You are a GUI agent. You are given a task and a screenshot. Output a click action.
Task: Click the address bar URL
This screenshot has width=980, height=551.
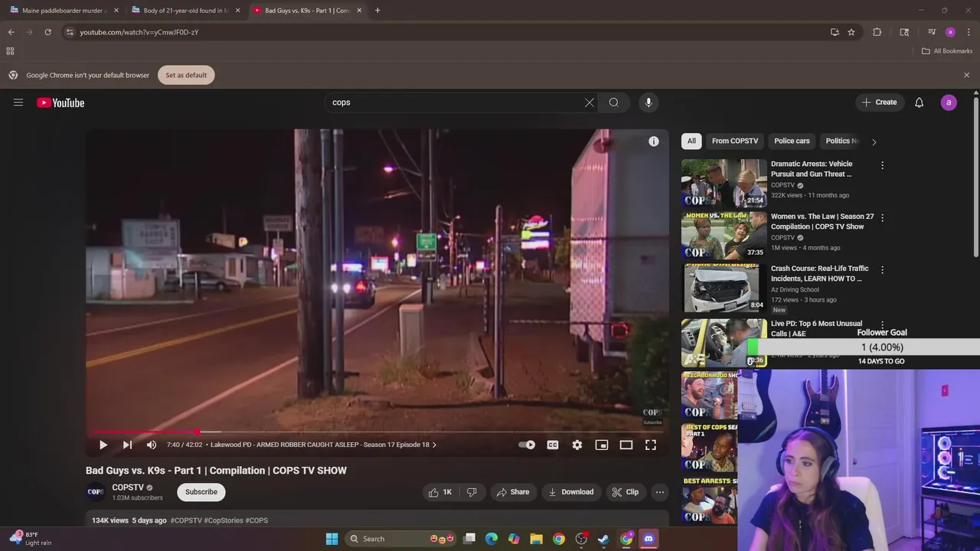pos(139,32)
